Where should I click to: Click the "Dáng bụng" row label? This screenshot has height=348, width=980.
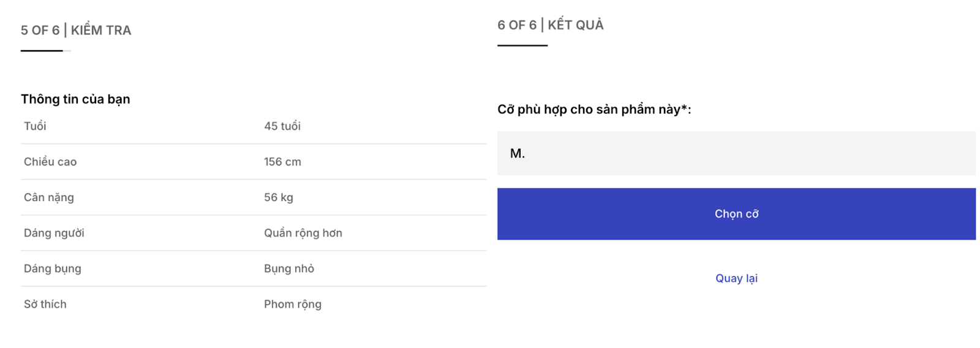[x=53, y=268]
